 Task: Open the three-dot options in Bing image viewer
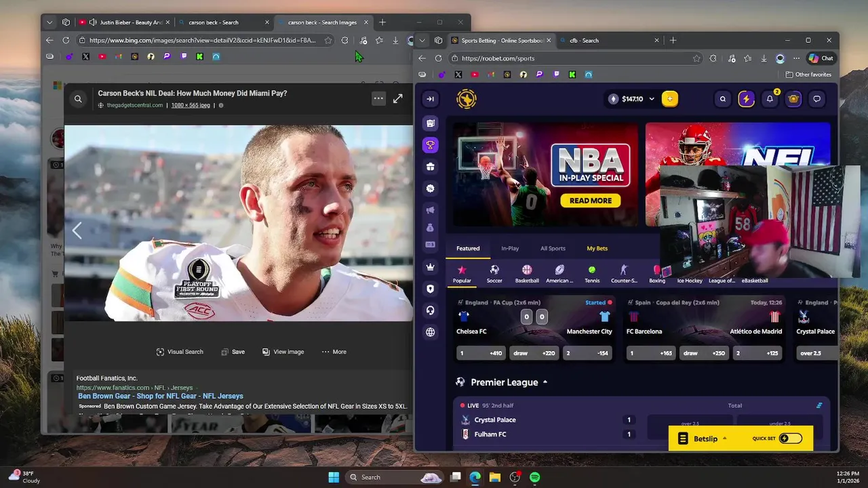tap(378, 99)
